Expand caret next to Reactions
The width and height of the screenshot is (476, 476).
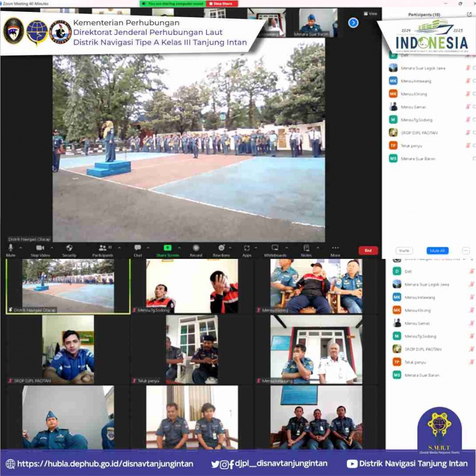coord(230,248)
